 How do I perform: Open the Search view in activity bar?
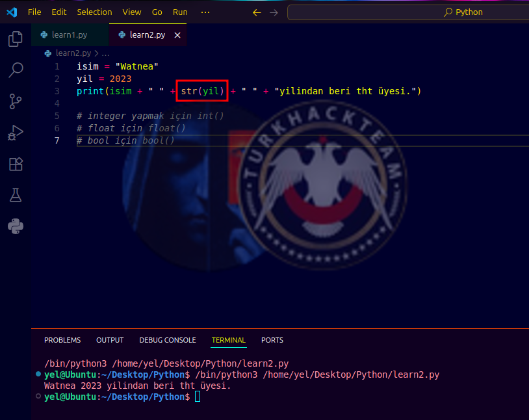click(x=16, y=70)
